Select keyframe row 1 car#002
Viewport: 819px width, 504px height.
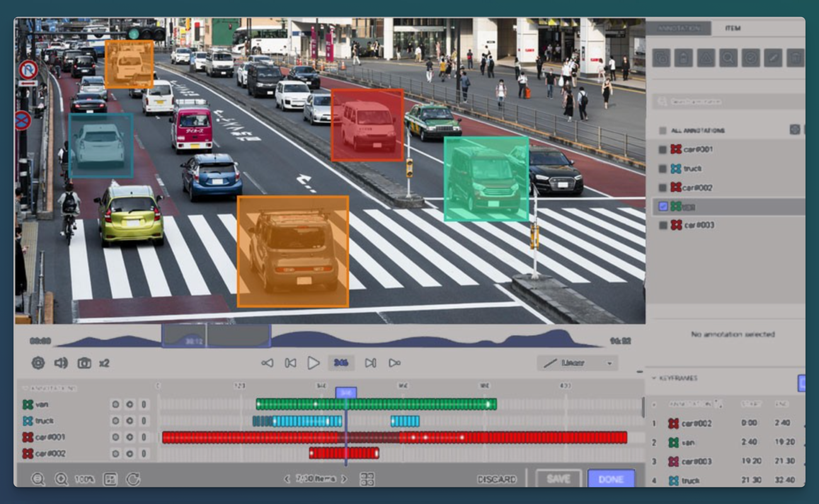pyautogui.click(x=728, y=423)
